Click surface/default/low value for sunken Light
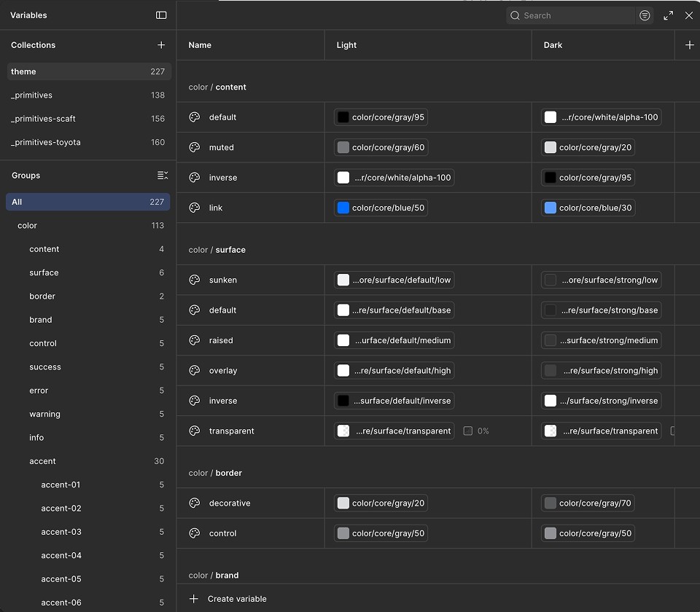The image size is (700, 612). [x=394, y=280]
